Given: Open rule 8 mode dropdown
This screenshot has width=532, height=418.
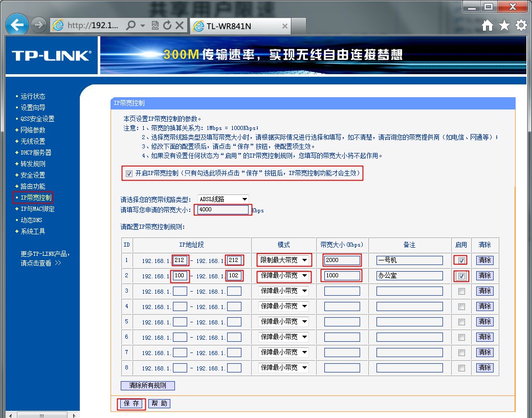Looking at the screenshot, I should click(x=283, y=367).
